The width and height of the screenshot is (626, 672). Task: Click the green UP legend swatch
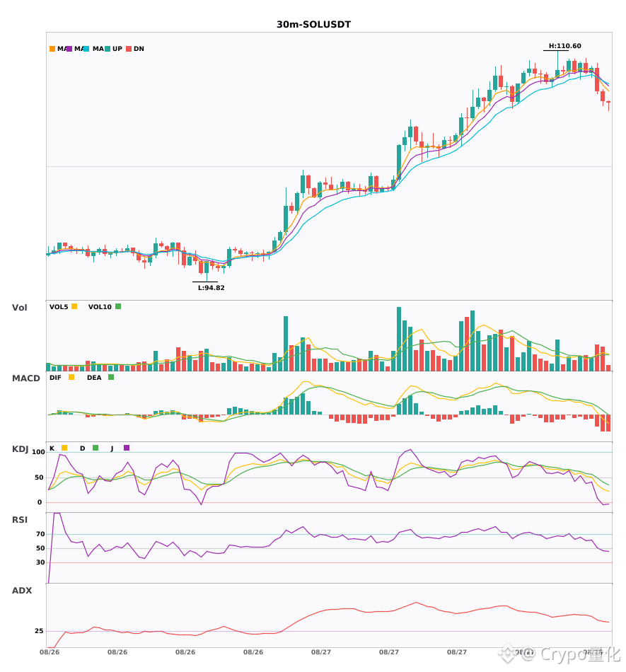(x=108, y=49)
